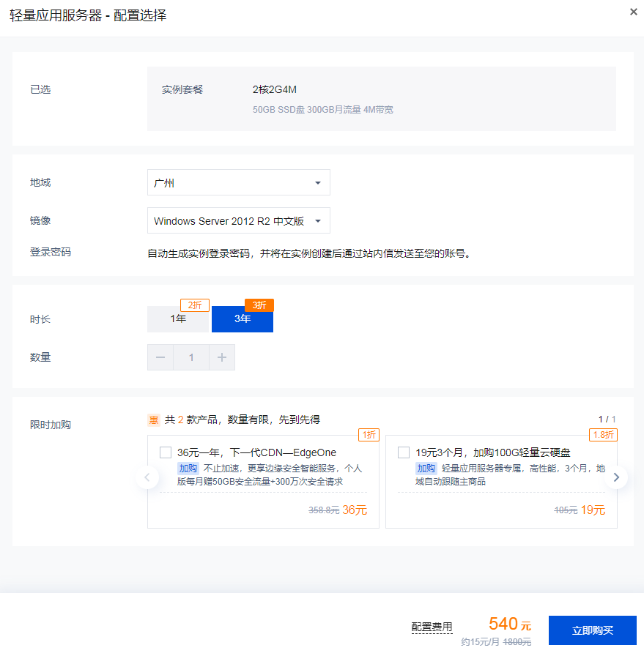The image size is (644, 656).
Task: Increase quantity with the plus button
Action: tap(222, 357)
